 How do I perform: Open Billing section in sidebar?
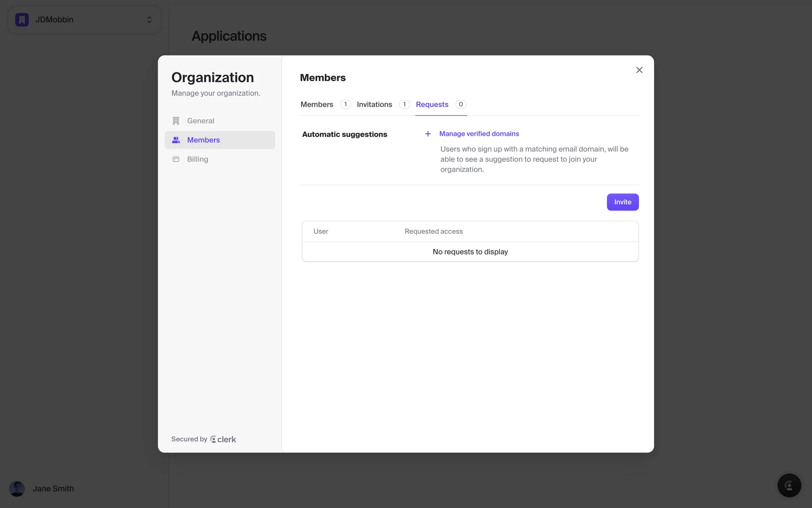(x=198, y=159)
